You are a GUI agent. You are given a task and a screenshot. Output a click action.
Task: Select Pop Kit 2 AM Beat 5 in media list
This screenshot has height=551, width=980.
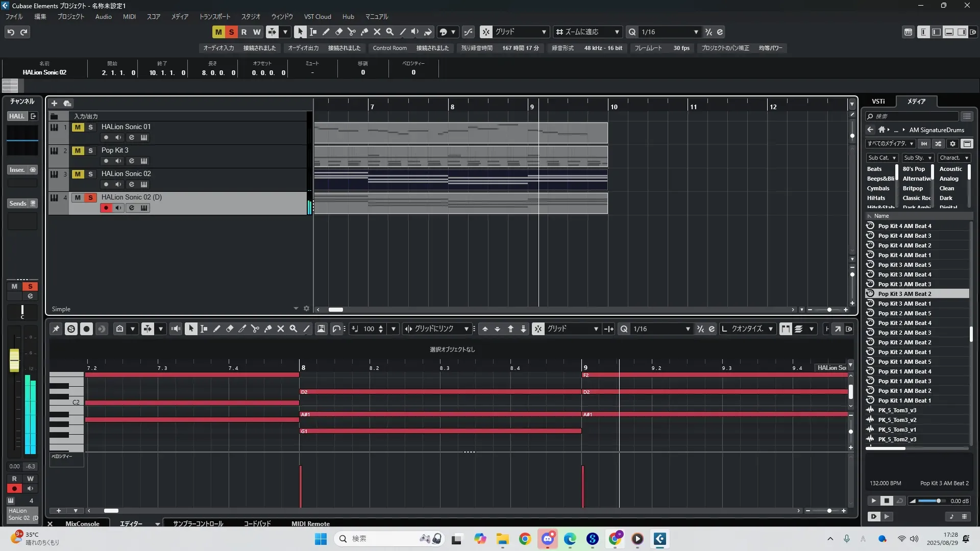904,313
